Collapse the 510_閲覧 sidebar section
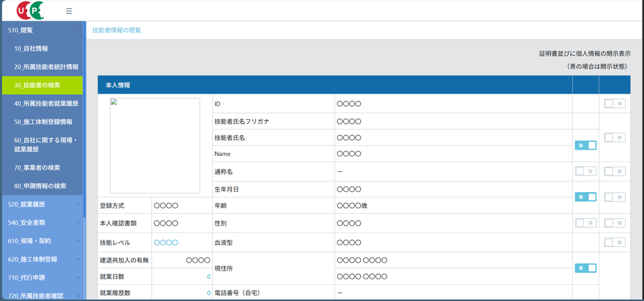This screenshot has height=301, width=644. [x=42, y=30]
